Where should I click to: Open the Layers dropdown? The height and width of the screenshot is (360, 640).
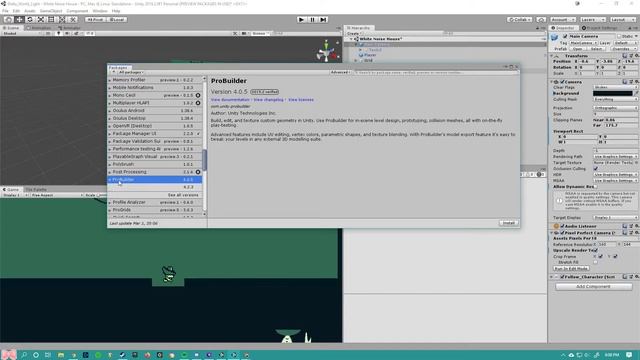click(592, 19)
